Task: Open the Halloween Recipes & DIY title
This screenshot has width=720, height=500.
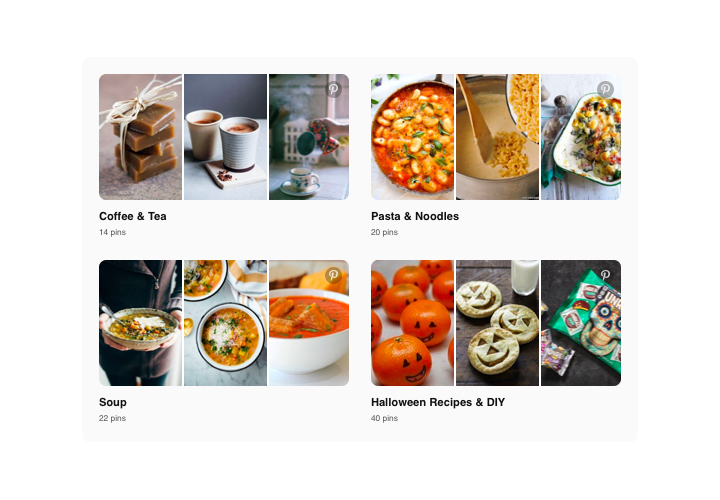Action: 438,402
